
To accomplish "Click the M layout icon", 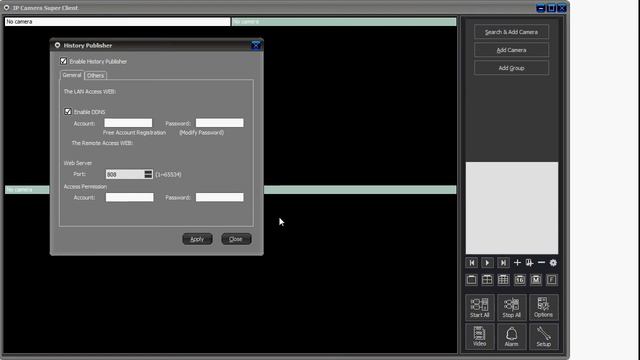I will pyautogui.click(x=536, y=280).
